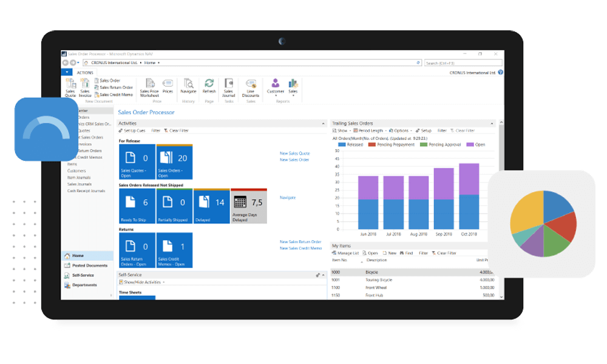Click the Navigate link beside released orders
Viewport: 607px width, 364px height.
click(288, 198)
